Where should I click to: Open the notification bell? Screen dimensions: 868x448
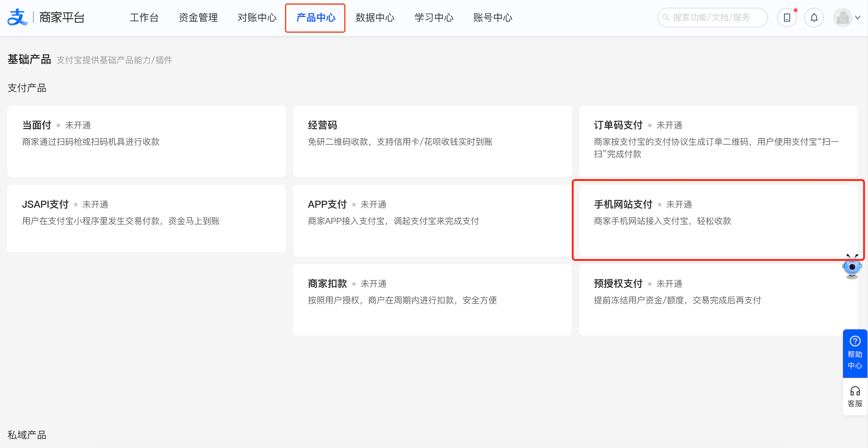coord(814,17)
